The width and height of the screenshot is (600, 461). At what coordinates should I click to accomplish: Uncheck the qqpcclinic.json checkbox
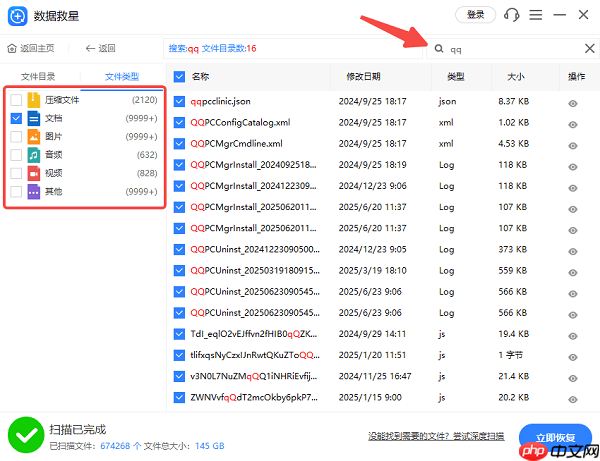[179, 101]
